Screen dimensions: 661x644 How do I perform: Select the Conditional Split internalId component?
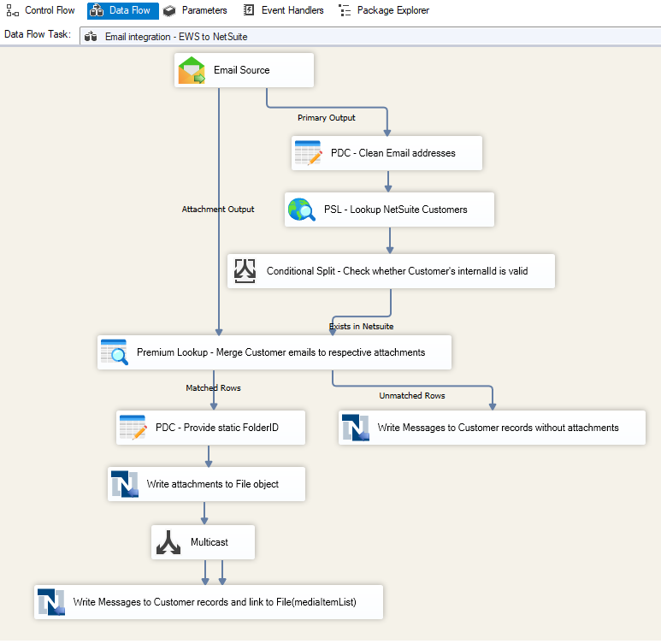pos(391,271)
